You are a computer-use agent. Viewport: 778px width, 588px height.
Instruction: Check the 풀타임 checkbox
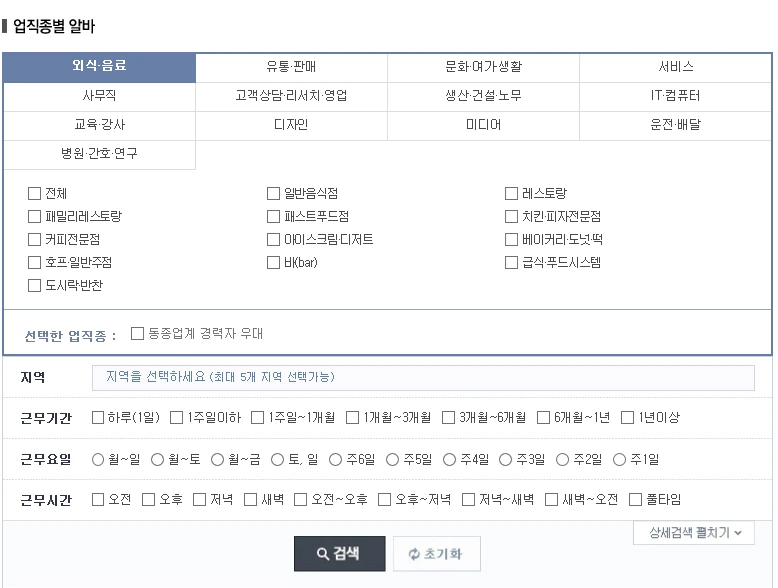636,500
